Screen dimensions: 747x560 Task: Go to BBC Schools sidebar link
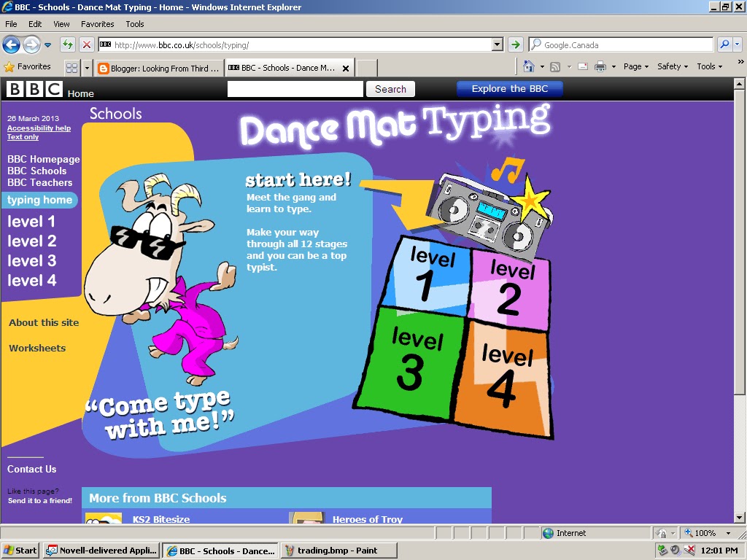pyautogui.click(x=36, y=171)
